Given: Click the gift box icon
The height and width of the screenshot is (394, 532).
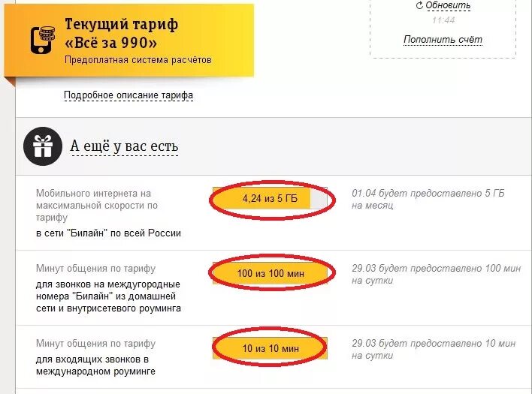Looking at the screenshot, I should (43, 146).
